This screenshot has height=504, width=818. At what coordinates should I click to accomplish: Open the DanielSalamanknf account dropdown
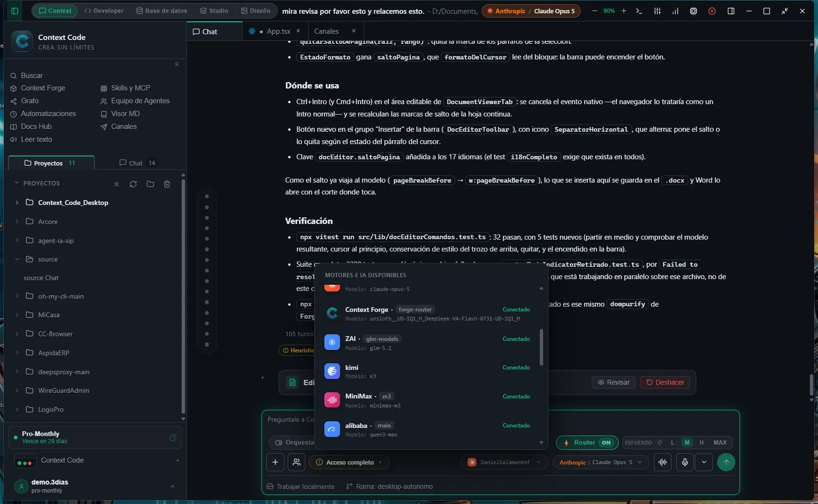tap(505, 462)
